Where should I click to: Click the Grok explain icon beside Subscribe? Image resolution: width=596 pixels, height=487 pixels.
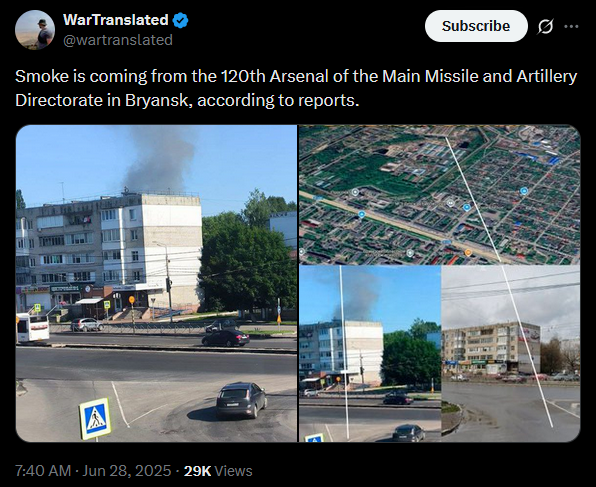coord(545,26)
